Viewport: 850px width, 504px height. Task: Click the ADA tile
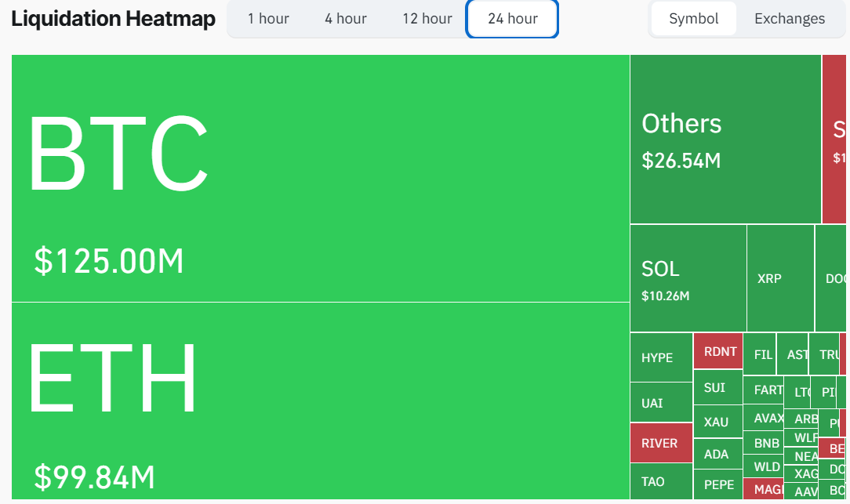click(x=717, y=453)
